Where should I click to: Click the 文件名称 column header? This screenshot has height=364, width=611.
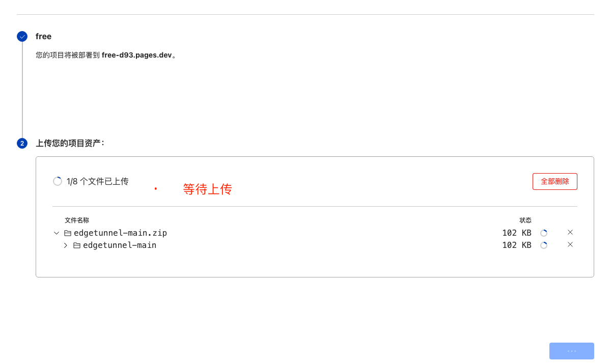point(77,220)
